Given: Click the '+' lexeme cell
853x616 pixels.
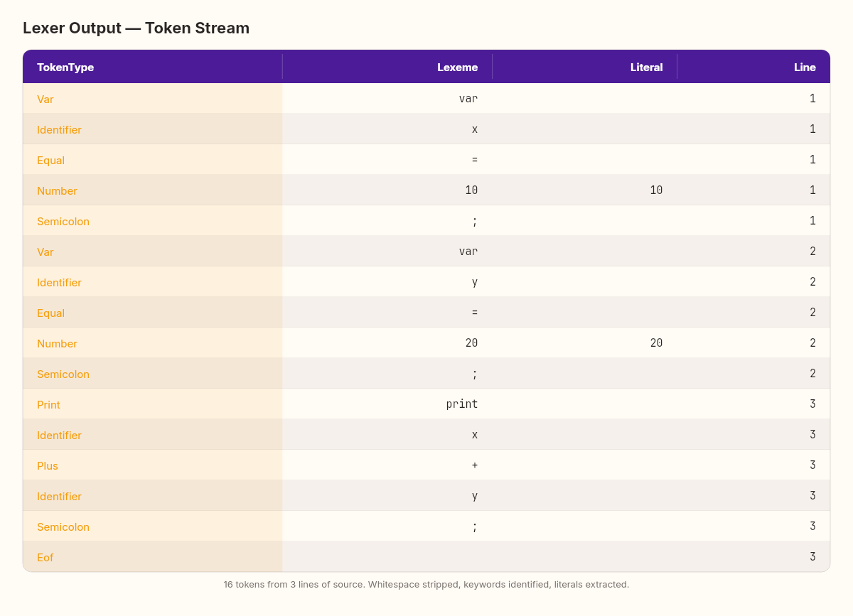Looking at the screenshot, I should pos(387,465).
